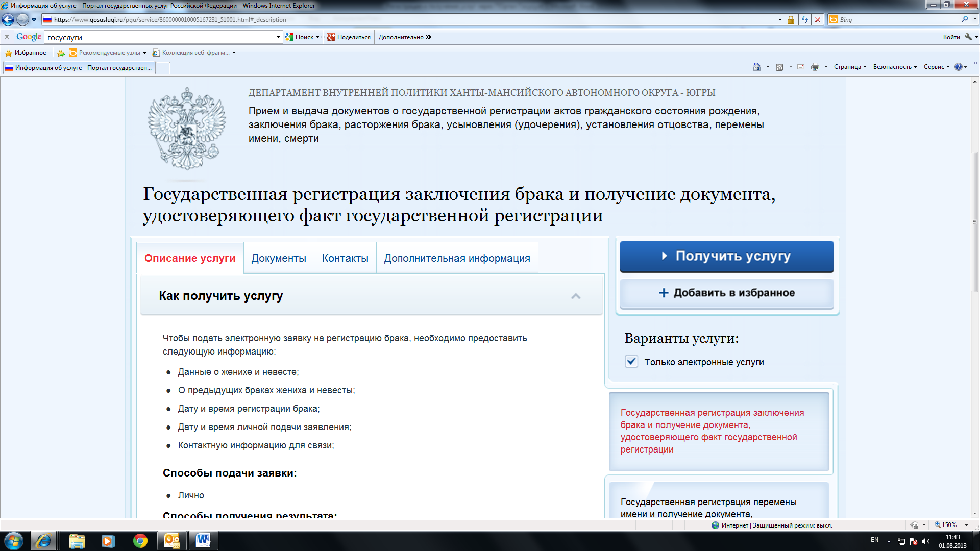This screenshot has height=551, width=980.
Task: Open Google search box suggestions dropdown
Action: pyautogui.click(x=278, y=37)
